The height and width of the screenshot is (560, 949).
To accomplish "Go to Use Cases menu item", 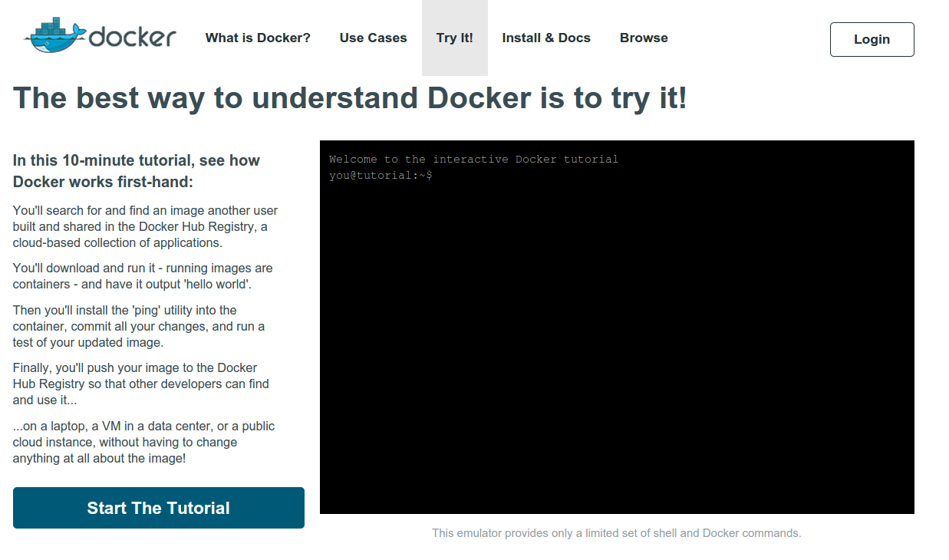I will click(x=374, y=38).
